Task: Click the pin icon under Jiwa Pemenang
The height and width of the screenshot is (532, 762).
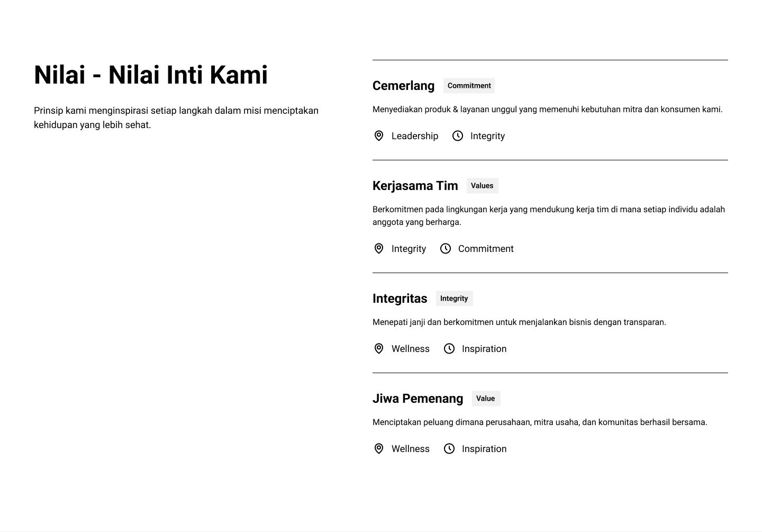Action: (379, 449)
